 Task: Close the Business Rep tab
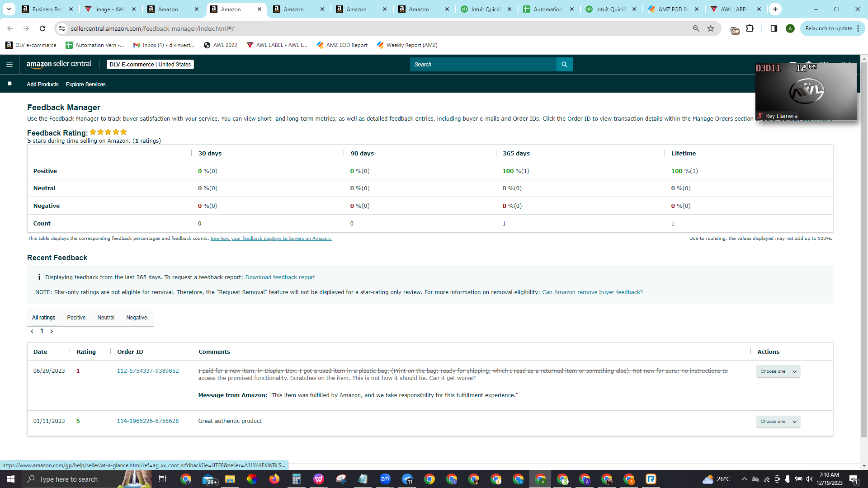(71, 9)
